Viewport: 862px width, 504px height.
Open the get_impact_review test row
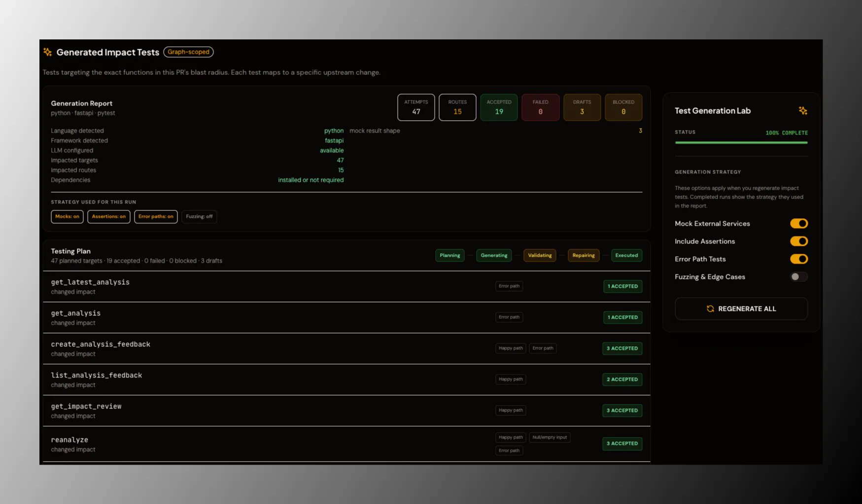(346, 411)
